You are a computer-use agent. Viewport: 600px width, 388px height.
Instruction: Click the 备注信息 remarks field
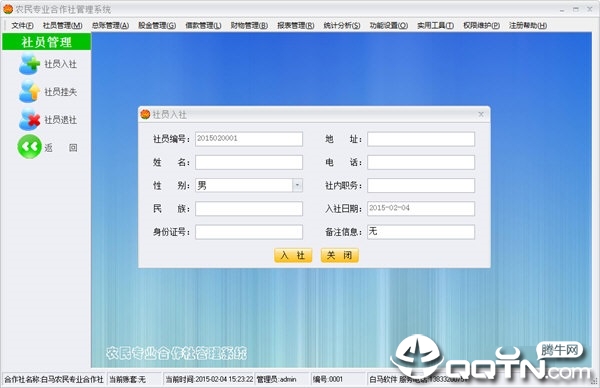point(421,232)
